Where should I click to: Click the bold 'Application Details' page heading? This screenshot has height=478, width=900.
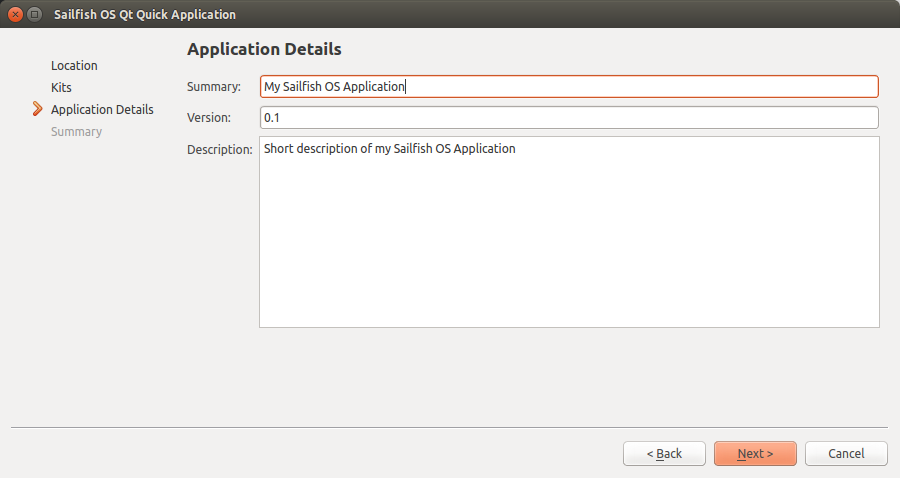[264, 49]
